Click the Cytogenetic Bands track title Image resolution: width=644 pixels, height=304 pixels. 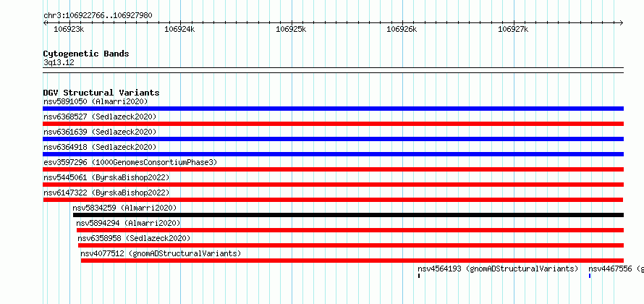coord(86,54)
